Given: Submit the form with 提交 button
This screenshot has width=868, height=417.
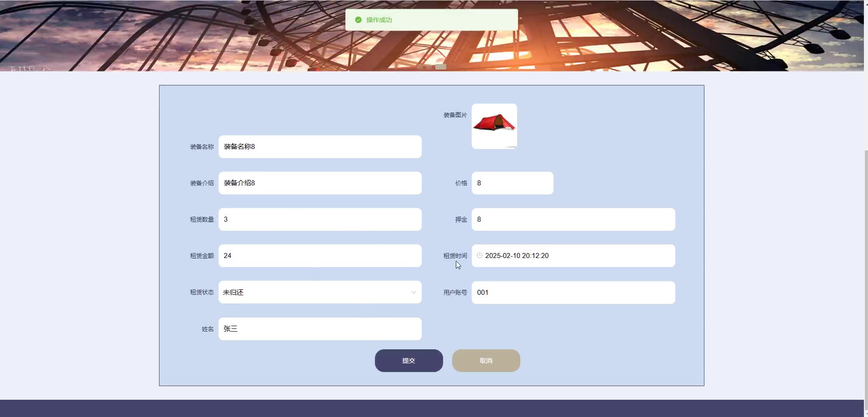Looking at the screenshot, I should (409, 361).
